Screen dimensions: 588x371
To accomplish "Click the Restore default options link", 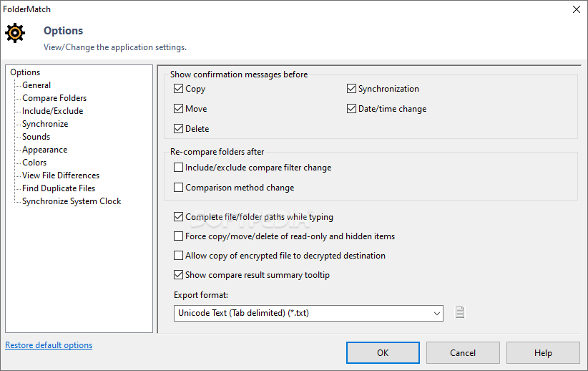I will click(x=49, y=345).
